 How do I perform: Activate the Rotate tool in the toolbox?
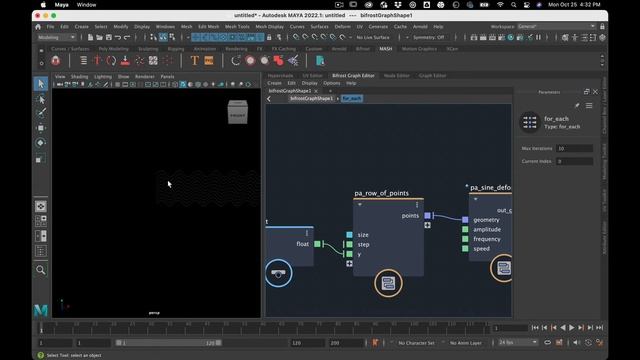pyautogui.click(x=40, y=143)
